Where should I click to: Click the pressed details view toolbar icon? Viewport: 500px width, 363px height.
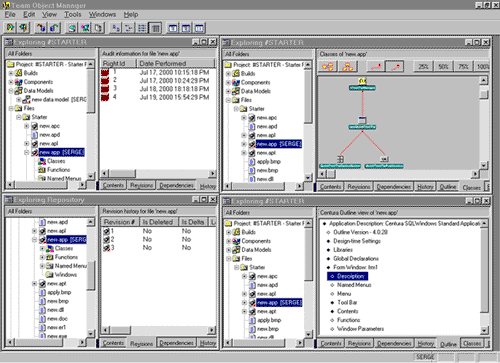[155, 28]
